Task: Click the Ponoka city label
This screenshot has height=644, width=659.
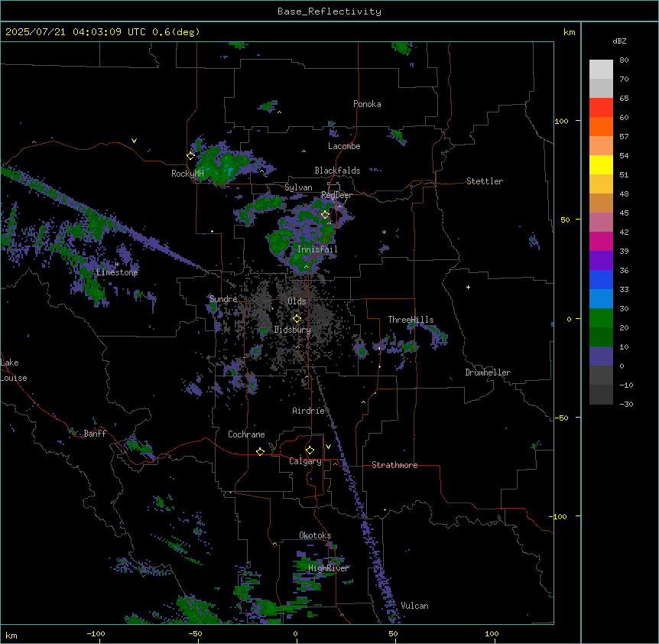Action: point(367,104)
